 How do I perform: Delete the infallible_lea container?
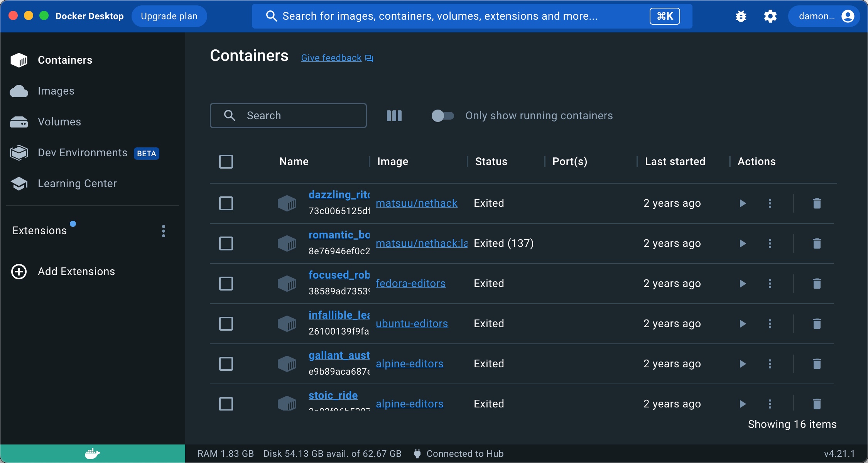click(x=817, y=324)
